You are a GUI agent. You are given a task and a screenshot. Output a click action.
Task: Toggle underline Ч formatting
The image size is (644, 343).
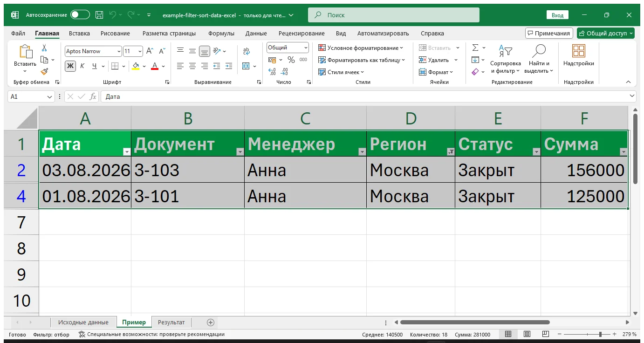[x=95, y=66]
